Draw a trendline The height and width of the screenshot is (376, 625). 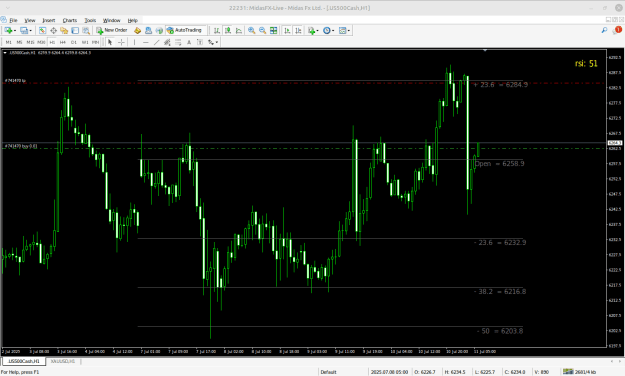click(156, 42)
